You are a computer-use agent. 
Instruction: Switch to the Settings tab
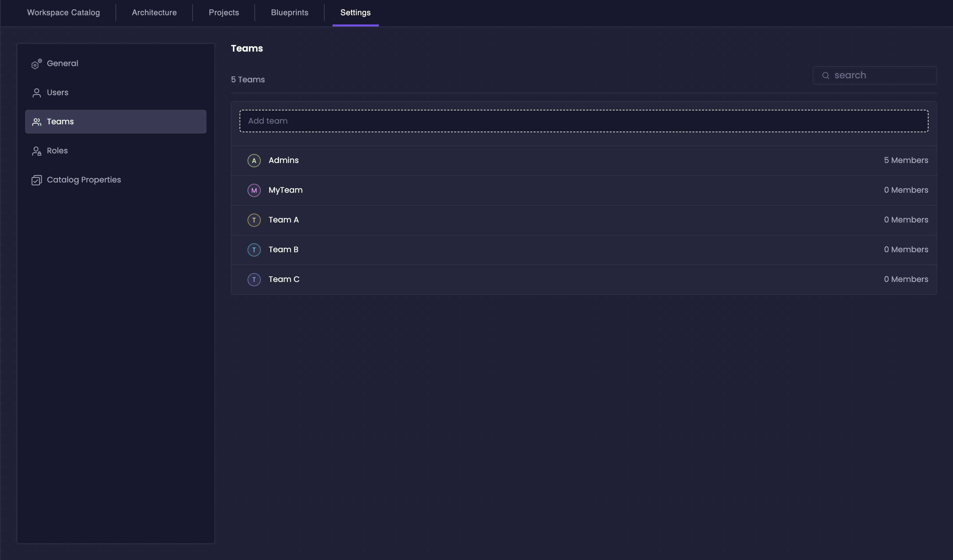coord(355,13)
